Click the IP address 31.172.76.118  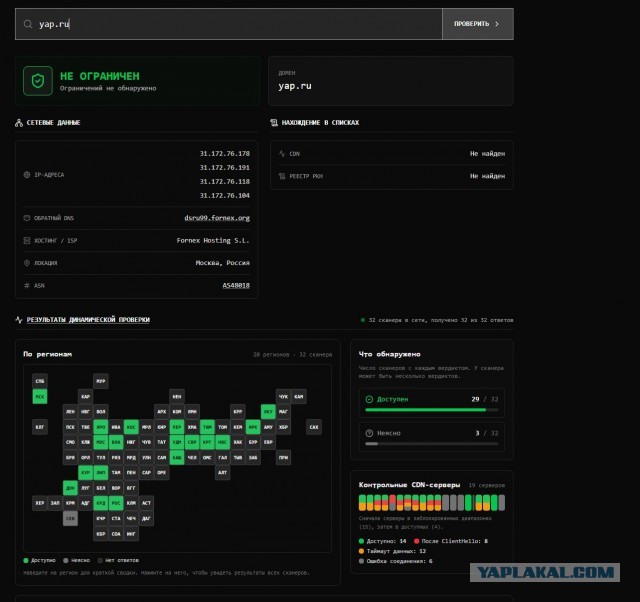tap(225, 182)
